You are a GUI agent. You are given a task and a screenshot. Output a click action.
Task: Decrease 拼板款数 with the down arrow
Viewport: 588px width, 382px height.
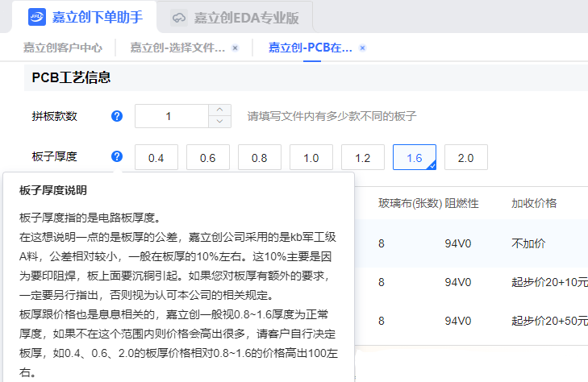(219, 122)
